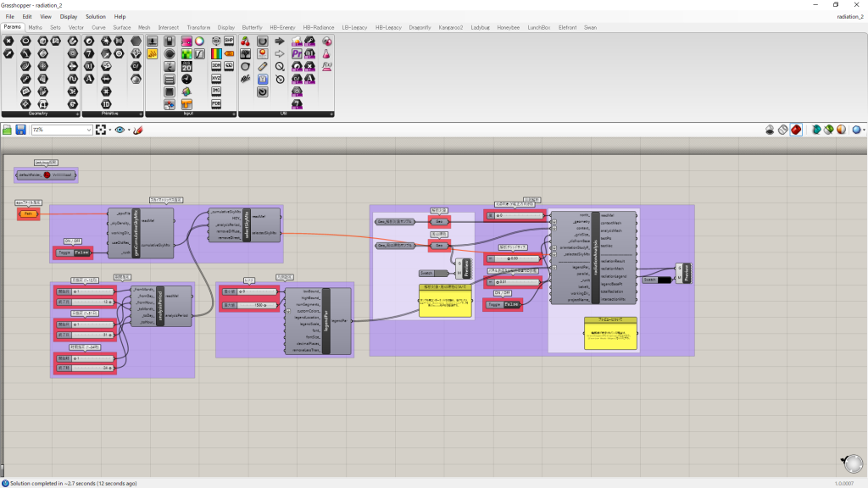868x488 pixels.
Task: Turn off canvas preview with the no-preview icon
Action: click(770, 130)
